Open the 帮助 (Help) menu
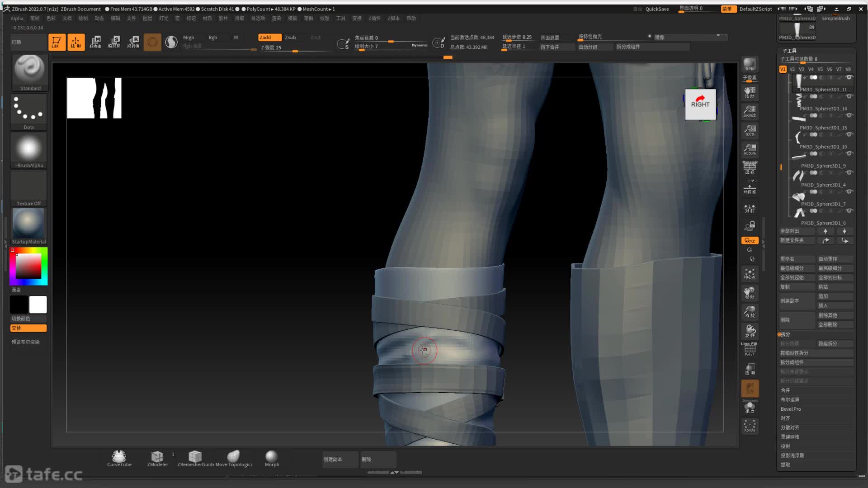 [x=411, y=18]
